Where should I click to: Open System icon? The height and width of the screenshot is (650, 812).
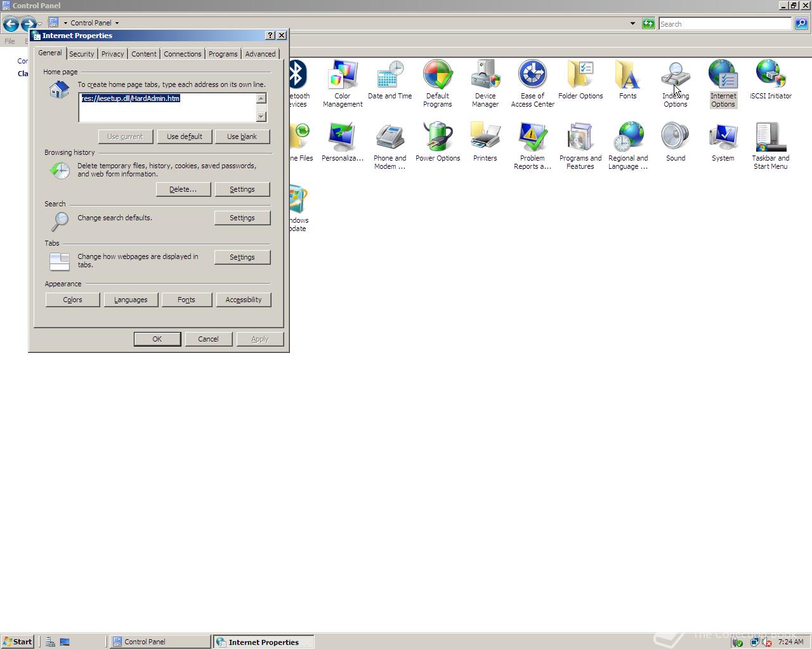(x=723, y=142)
